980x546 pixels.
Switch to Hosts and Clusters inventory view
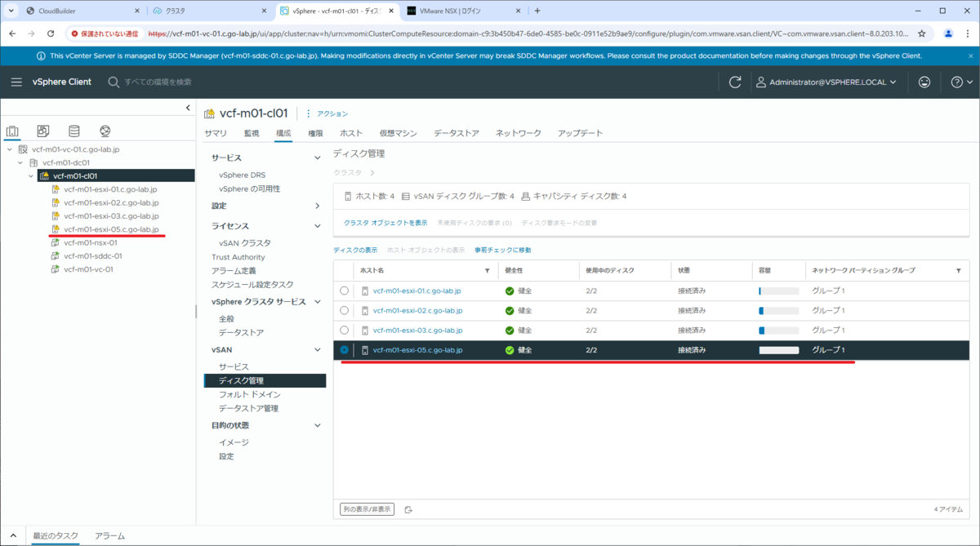tap(12, 131)
